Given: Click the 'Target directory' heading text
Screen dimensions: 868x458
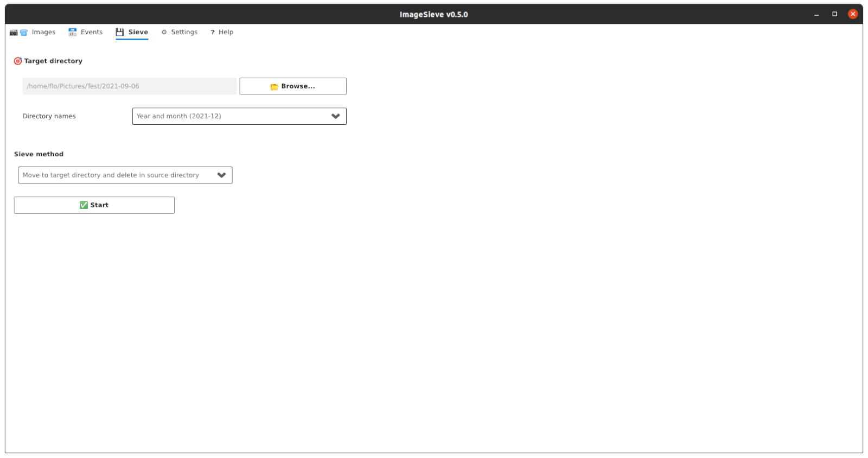Looking at the screenshot, I should 53,61.
